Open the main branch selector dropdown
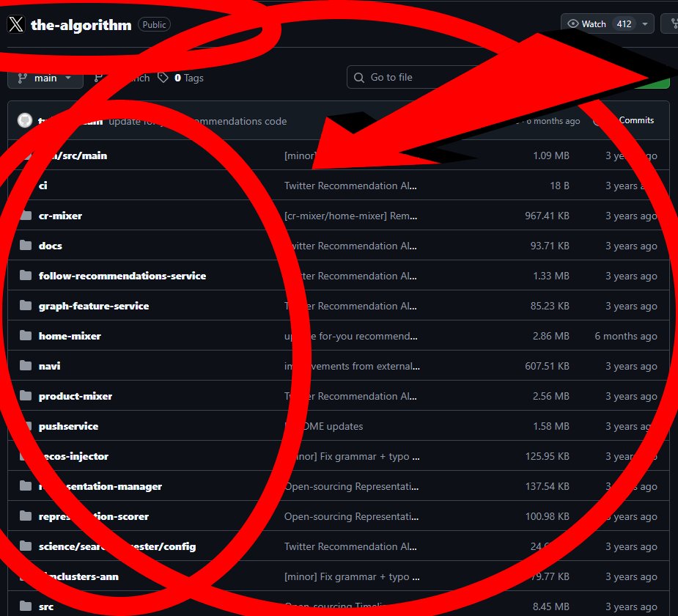The width and height of the screenshot is (678, 616). [45, 78]
